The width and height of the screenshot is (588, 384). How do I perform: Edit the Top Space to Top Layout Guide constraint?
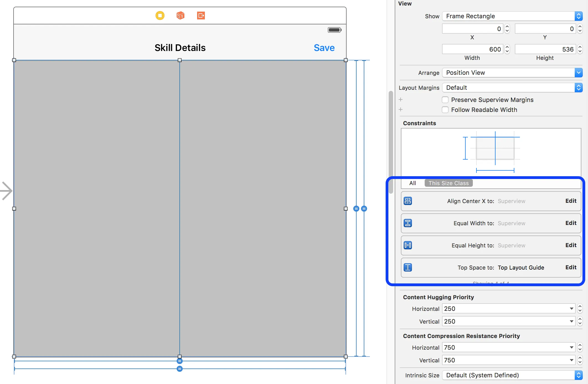coord(571,267)
